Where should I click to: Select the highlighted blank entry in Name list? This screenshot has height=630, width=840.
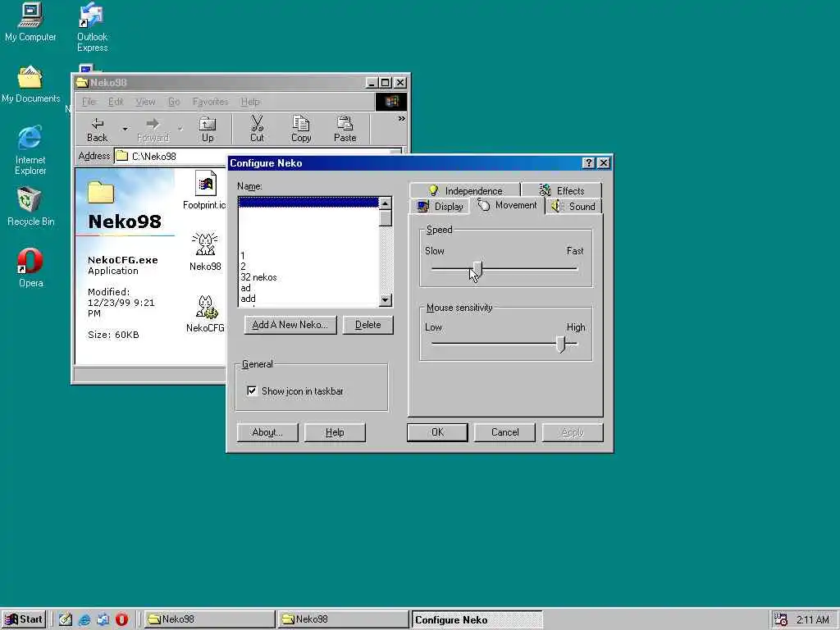click(x=308, y=202)
